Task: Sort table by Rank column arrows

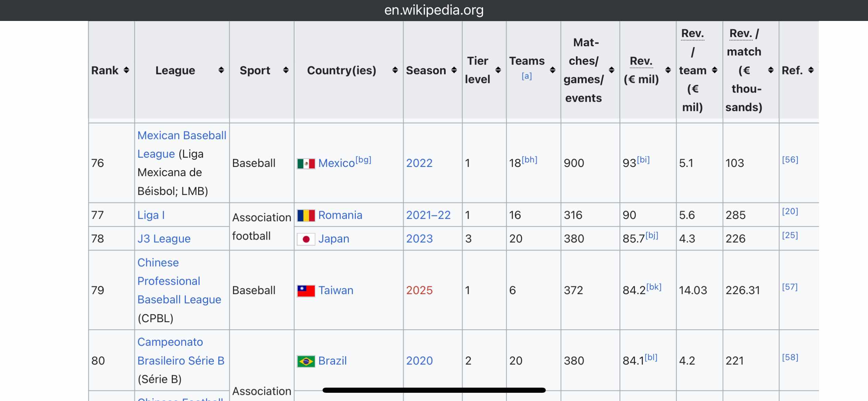Action: coord(126,70)
